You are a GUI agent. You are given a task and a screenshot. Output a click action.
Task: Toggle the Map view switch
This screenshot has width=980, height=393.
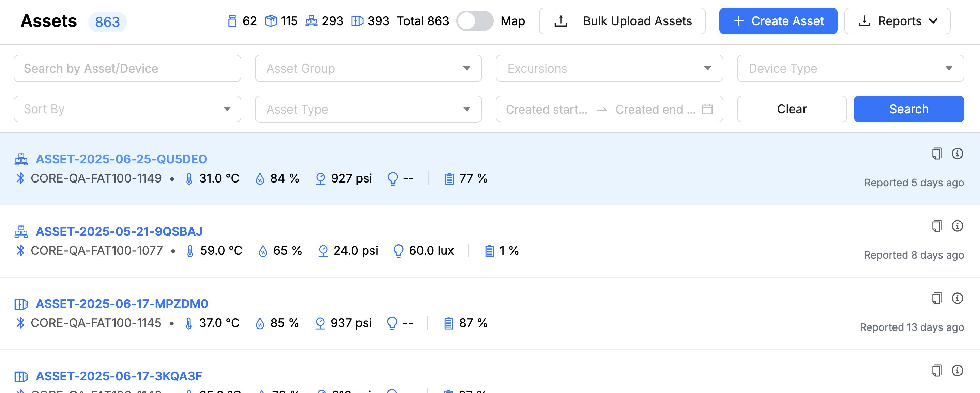[x=474, y=21]
